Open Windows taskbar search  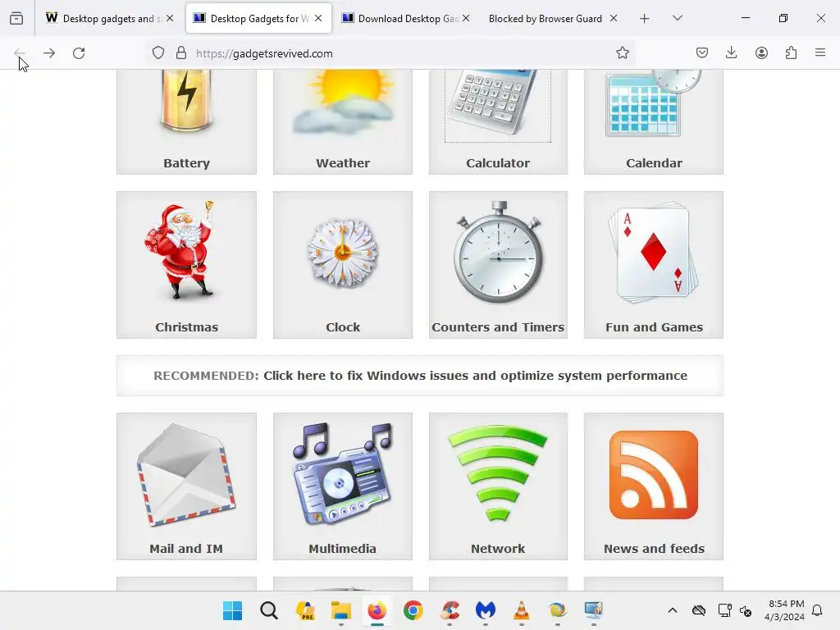(269, 610)
